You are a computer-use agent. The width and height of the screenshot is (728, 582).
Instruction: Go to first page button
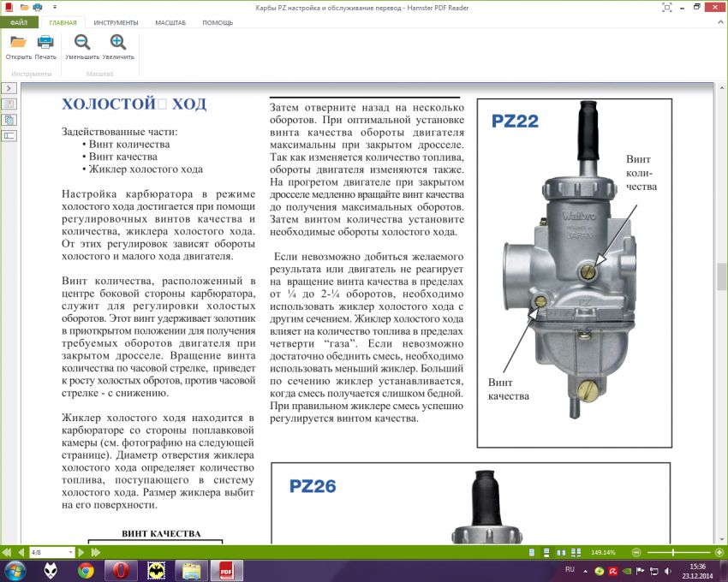[x=7, y=552]
